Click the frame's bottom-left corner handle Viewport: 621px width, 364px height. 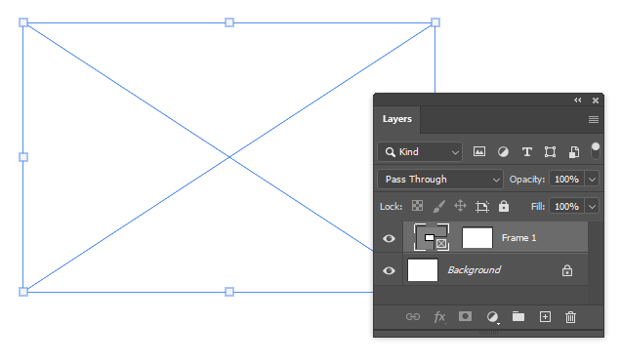(23, 292)
